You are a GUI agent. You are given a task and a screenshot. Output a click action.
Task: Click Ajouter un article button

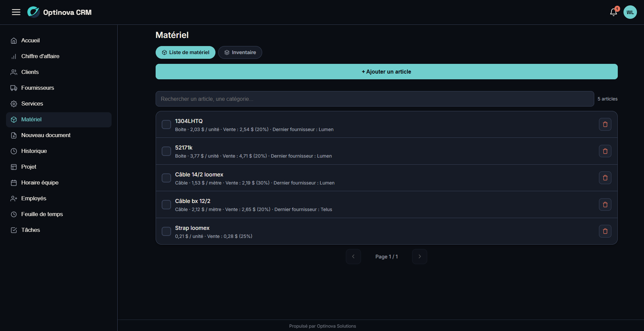pyautogui.click(x=387, y=72)
